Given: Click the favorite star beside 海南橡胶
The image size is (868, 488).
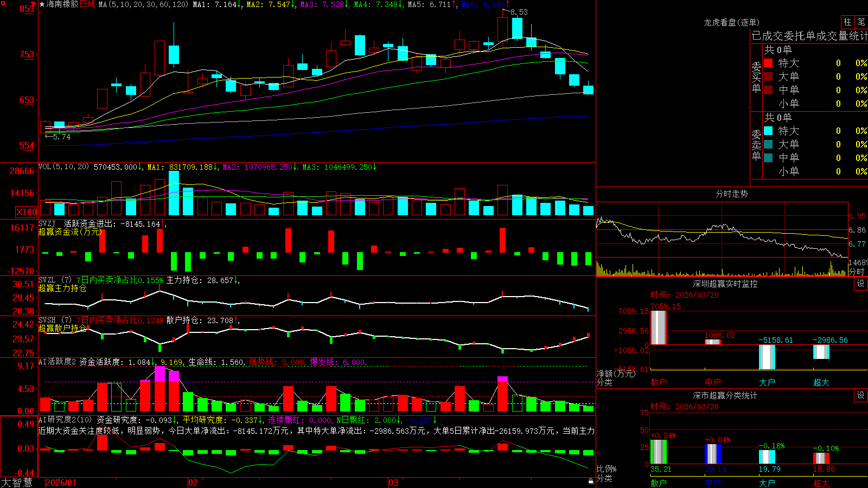Looking at the screenshot, I should [42, 4].
